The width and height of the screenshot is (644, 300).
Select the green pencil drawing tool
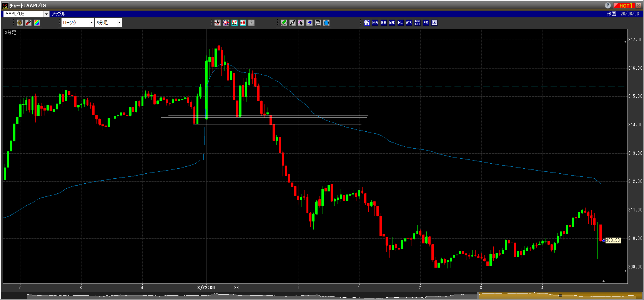click(284, 23)
